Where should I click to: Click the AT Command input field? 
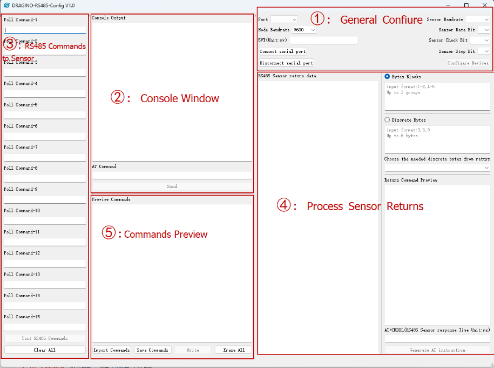(x=172, y=175)
